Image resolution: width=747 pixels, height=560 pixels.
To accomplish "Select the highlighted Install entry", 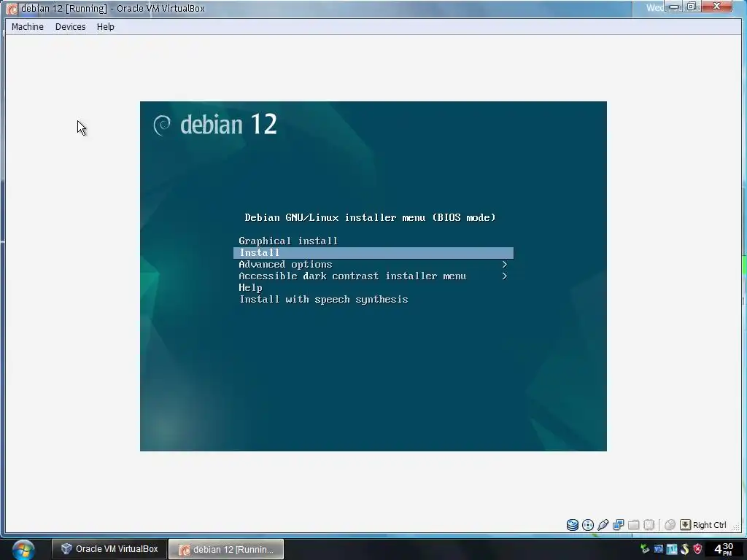I will pyautogui.click(x=373, y=253).
